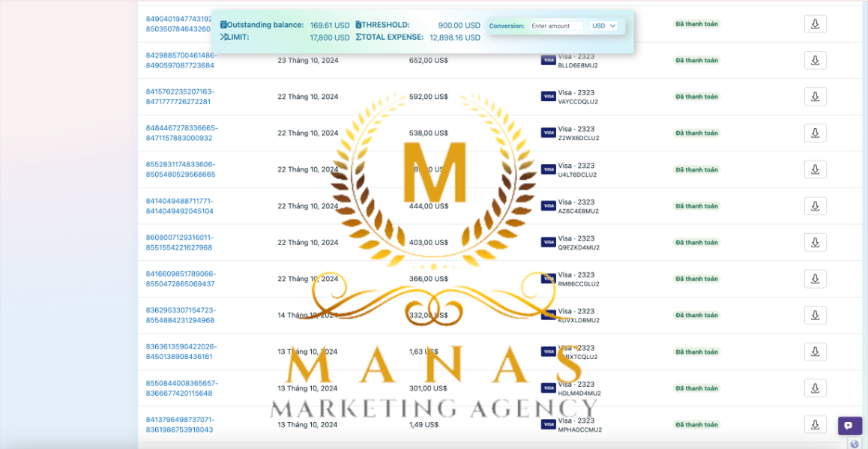Download receipt for the 403,00 US$ payment
Viewport: 868px width, 449px height.
815,243
